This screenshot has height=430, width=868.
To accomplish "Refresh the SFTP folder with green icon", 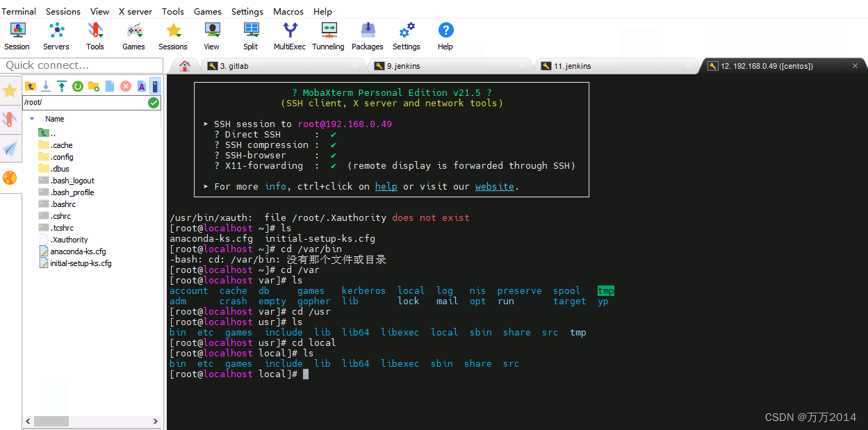I will pos(78,86).
